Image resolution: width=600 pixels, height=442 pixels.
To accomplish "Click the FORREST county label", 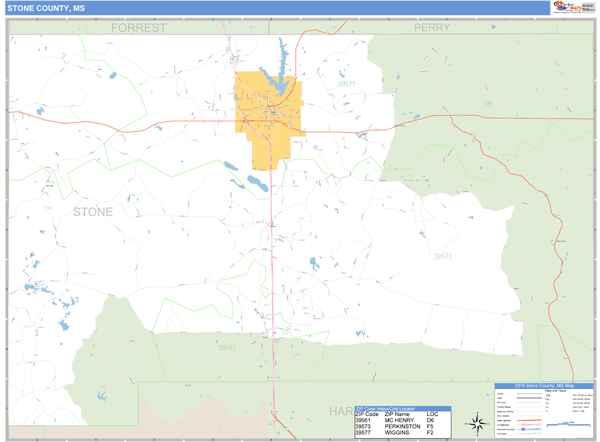I will pyautogui.click(x=139, y=28).
